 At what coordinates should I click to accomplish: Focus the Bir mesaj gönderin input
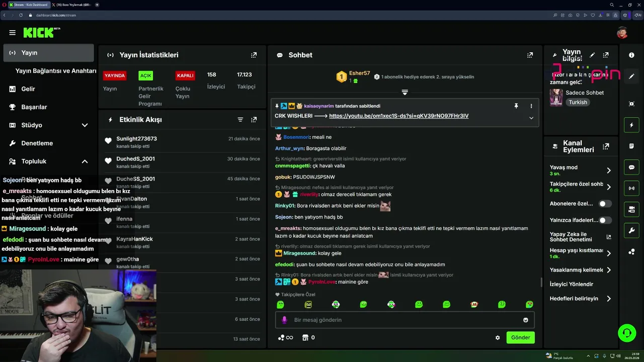[405, 320]
